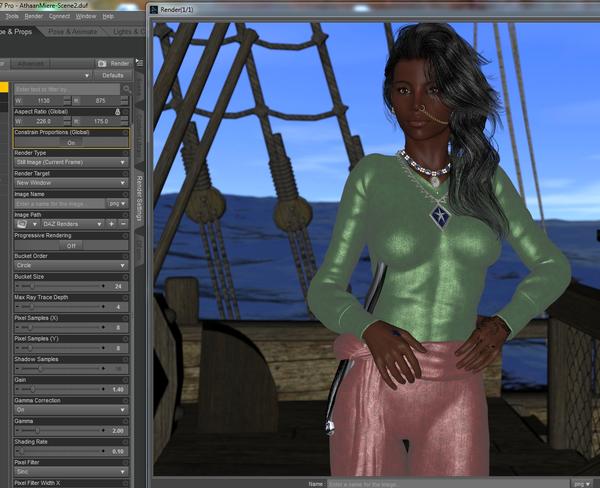The height and width of the screenshot is (488, 600).
Task: Open Render window png format dropdown
Action: coord(582,484)
